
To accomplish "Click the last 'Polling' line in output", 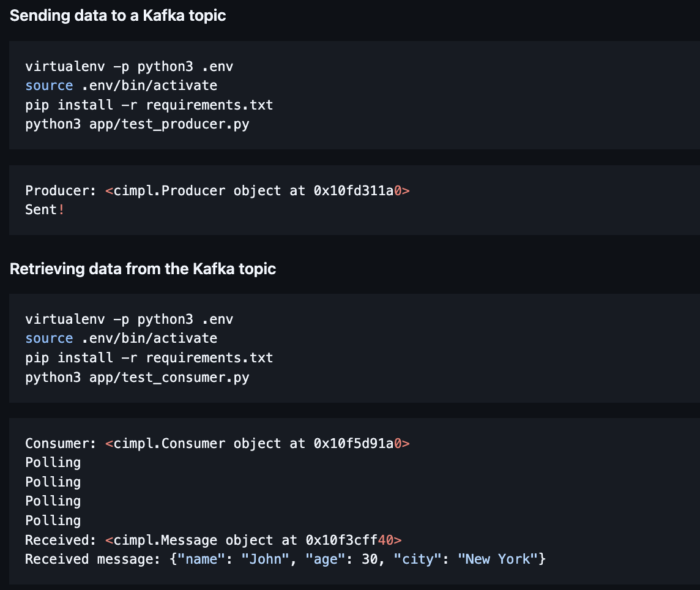I will coord(53,520).
